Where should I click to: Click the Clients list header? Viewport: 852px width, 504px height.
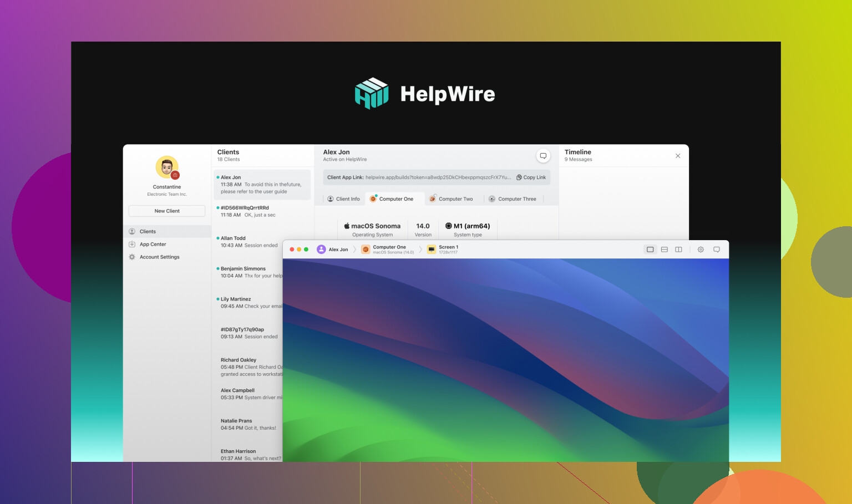click(229, 152)
